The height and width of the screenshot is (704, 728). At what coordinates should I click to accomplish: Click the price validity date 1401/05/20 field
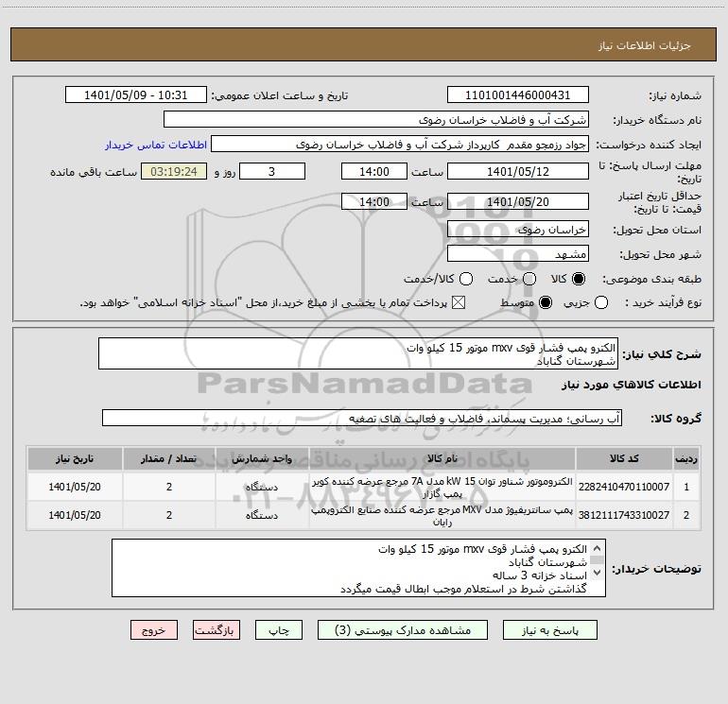point(518,201)
